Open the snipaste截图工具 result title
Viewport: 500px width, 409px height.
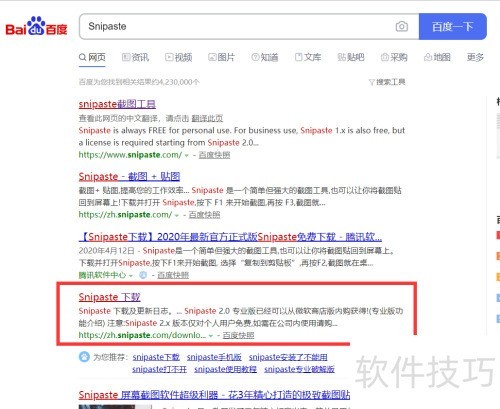coord(117,104)
